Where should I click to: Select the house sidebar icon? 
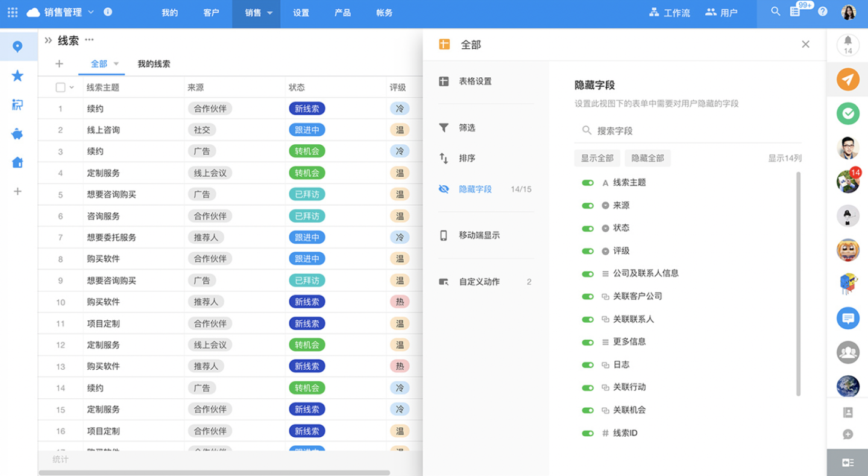point(17,162)
